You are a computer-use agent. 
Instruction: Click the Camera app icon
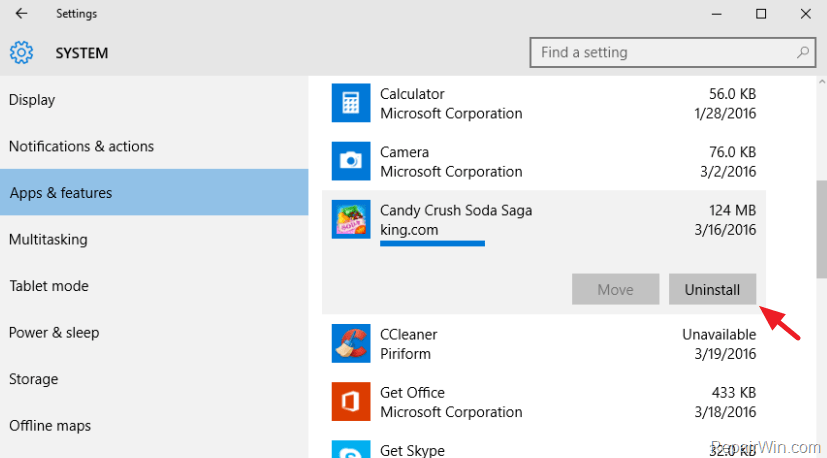(x=351, y=161)
